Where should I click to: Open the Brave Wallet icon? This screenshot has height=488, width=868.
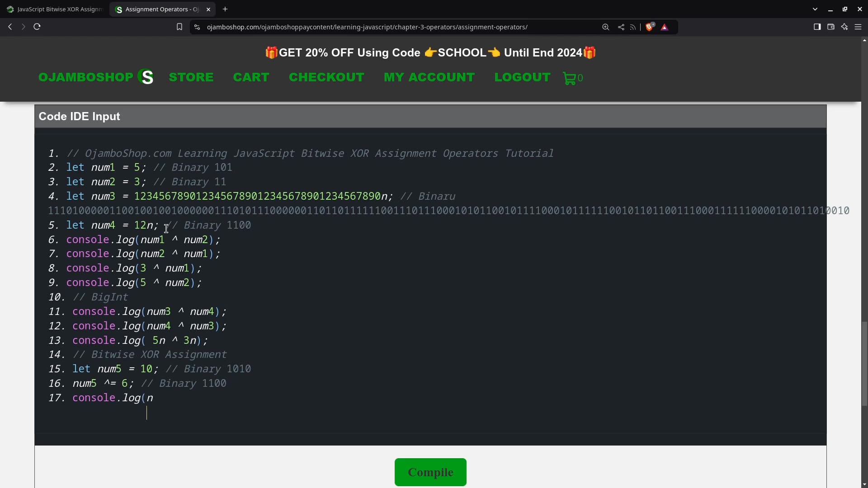point(830,27)
